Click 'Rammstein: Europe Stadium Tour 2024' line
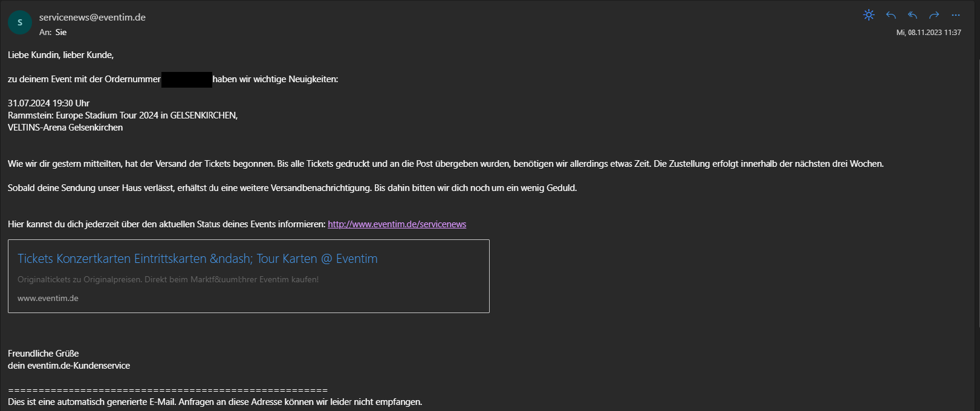The height and width of the screenshot is (411, 980). pos(123,115)
